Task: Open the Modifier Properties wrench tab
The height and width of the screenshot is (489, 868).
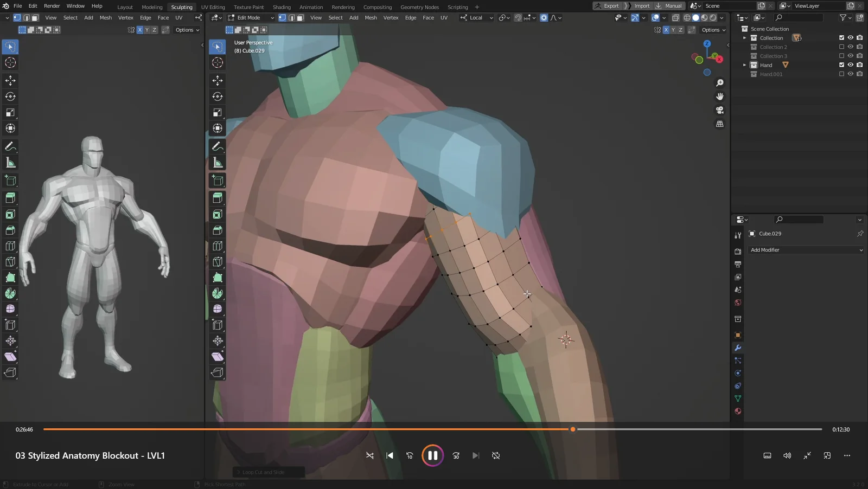Action: pyautogui.click(x=738, y=348)
